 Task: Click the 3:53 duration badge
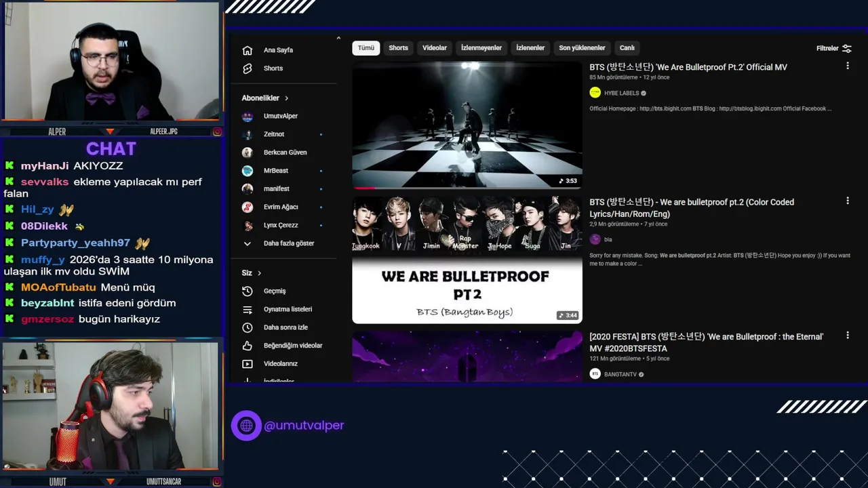coord(568,181)
